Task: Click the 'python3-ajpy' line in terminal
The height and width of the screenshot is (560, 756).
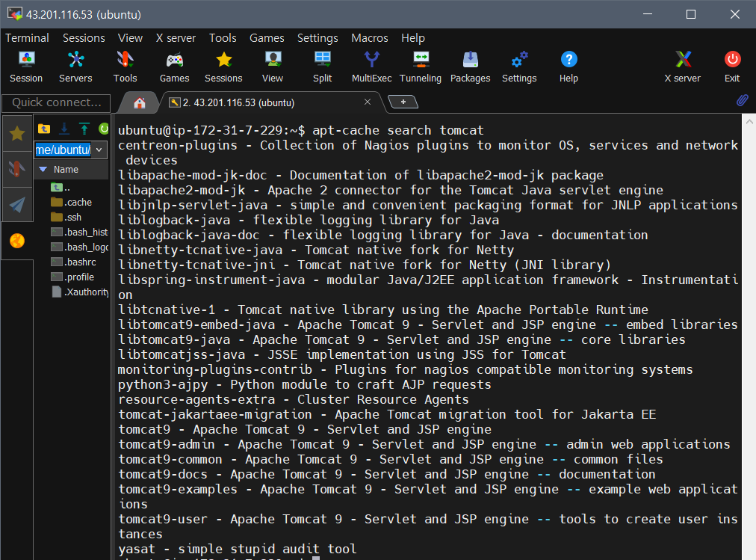Action: (305, 384)
